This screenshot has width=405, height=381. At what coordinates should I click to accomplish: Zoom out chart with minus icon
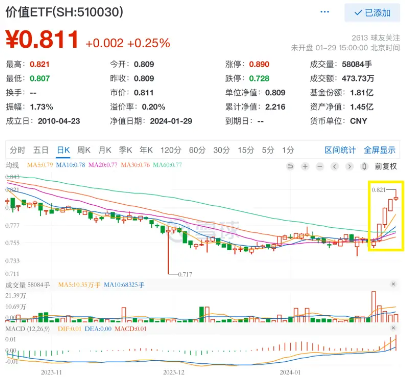point(320,166)
